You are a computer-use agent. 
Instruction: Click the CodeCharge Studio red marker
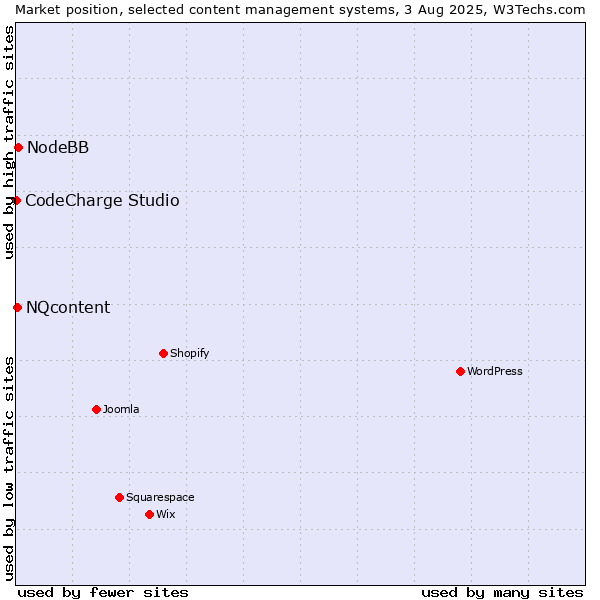16,201
